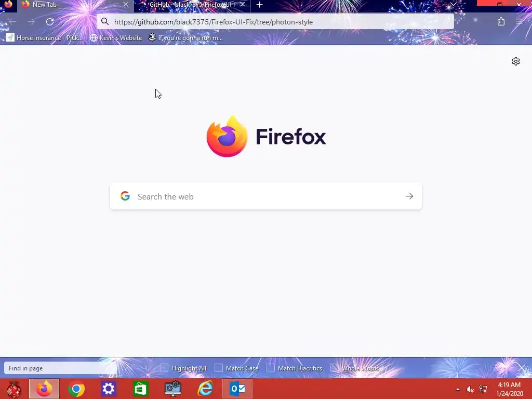Click the muted volume tray icon
This screenshot has width=532, height=399.
tap(470, 389)
